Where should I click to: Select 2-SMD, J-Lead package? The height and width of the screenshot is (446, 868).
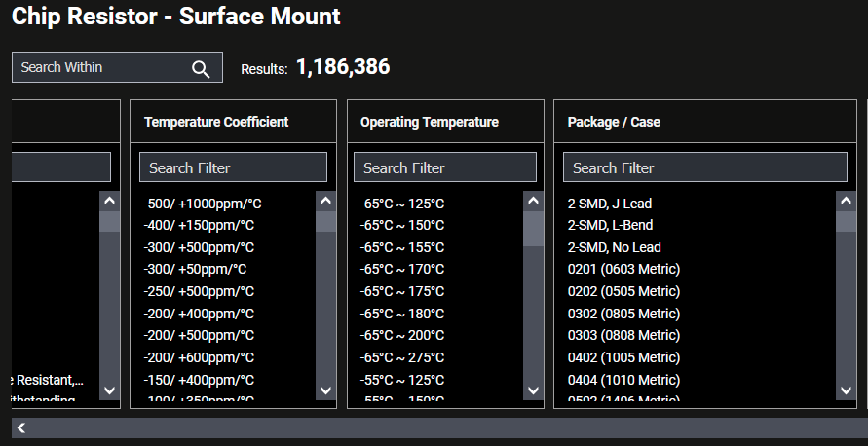coord(610,204)
